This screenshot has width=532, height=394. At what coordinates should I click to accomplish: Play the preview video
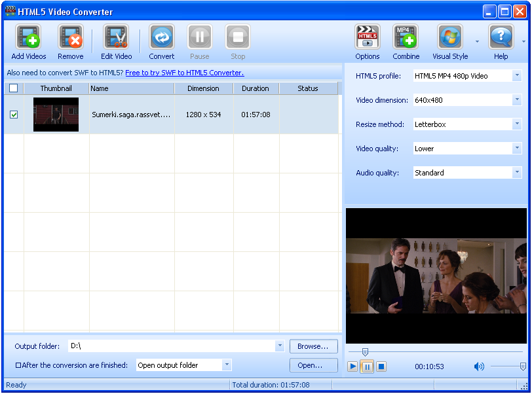352,367
